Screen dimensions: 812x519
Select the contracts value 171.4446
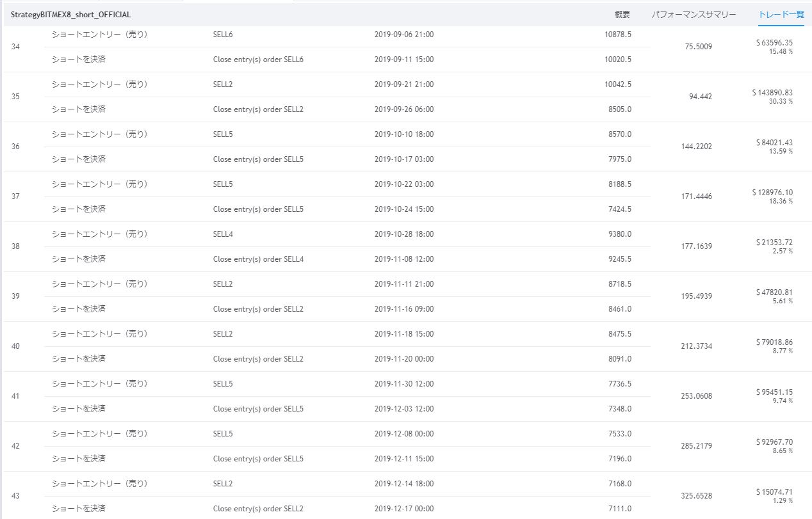coord(698,196)
